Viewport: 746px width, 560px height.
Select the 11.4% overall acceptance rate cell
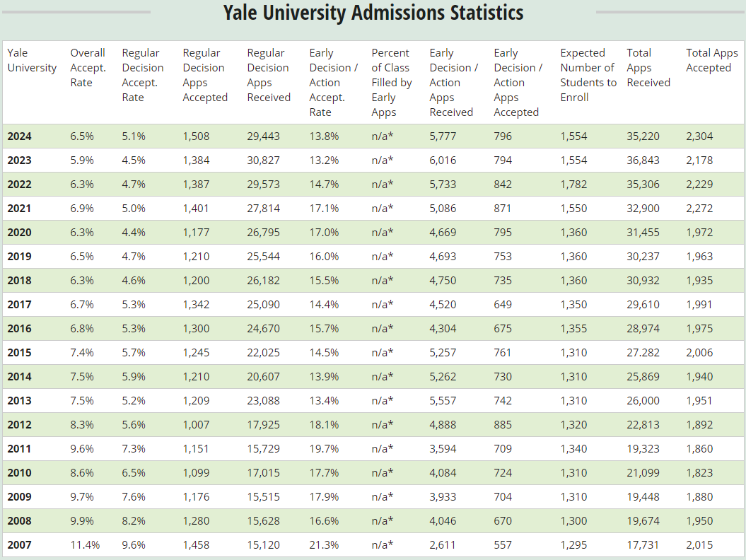(85, 545)
